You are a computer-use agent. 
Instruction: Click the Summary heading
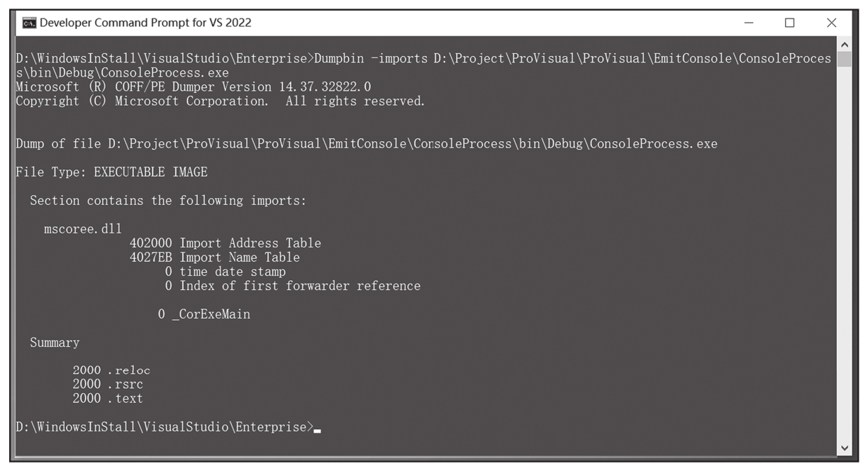[x=55, y=343]
